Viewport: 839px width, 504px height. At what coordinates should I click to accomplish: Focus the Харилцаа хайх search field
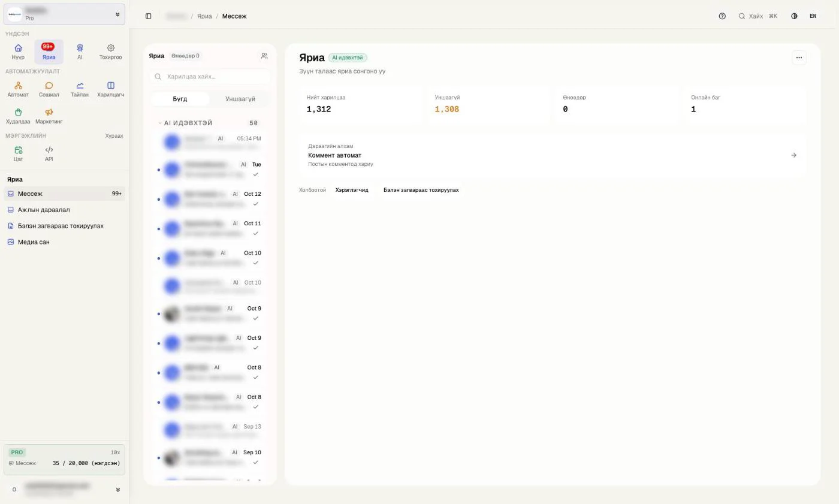pos(210,77)
